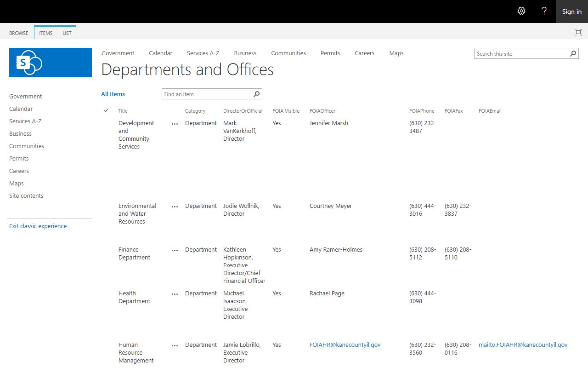Switch to the BROWSE ribbon tab
Viewport: 588px width, 368px height.
19,33
